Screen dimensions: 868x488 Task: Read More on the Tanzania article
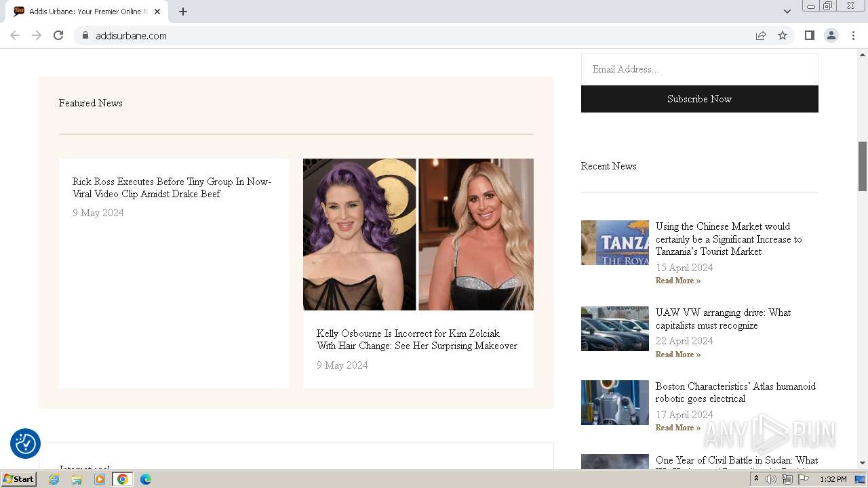pyautogui.click(x=677, y=281)
